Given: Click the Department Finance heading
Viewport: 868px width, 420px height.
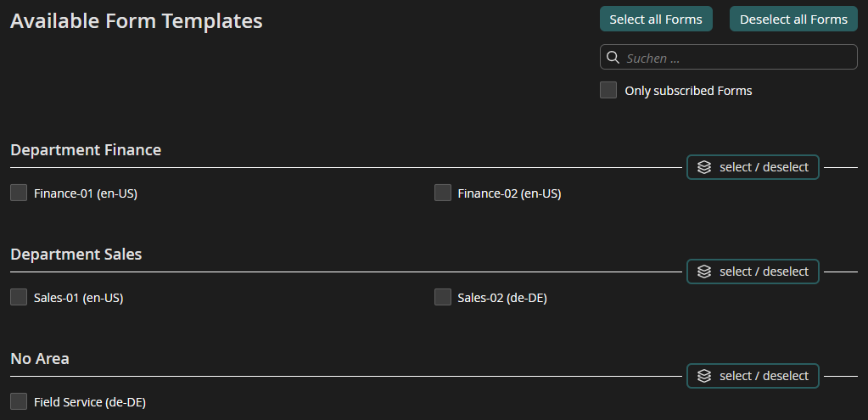Looking at the screenshot, I should coord(86,150).
